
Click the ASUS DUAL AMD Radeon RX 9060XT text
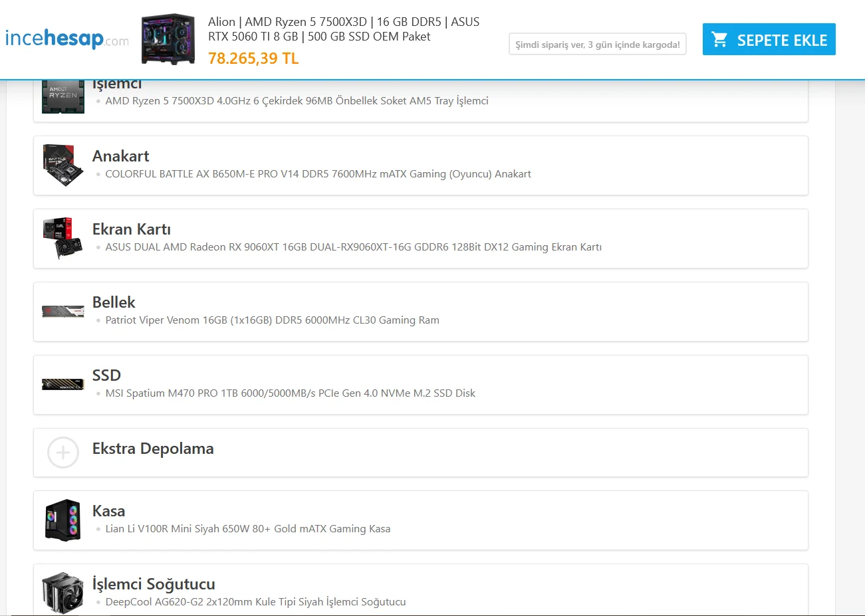353,247
